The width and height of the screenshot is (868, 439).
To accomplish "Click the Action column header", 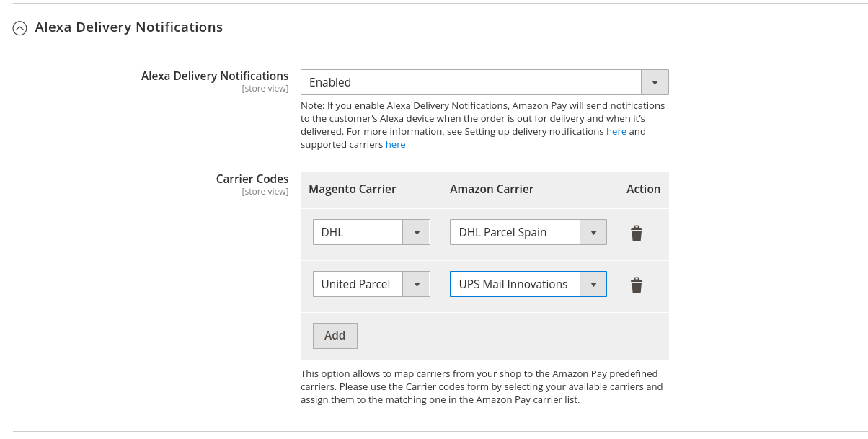I will [x=644, y=189].
